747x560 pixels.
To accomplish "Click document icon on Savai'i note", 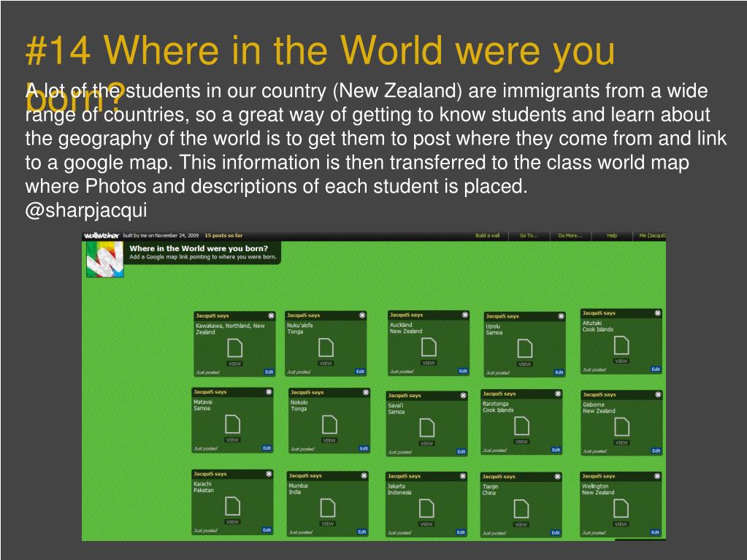I will (x=427, y=428).
